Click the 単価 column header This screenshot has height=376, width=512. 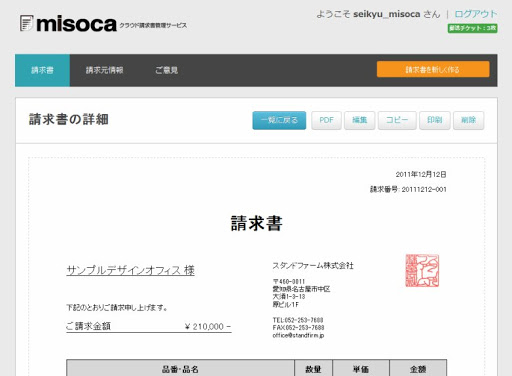click(x=361, y=369)
